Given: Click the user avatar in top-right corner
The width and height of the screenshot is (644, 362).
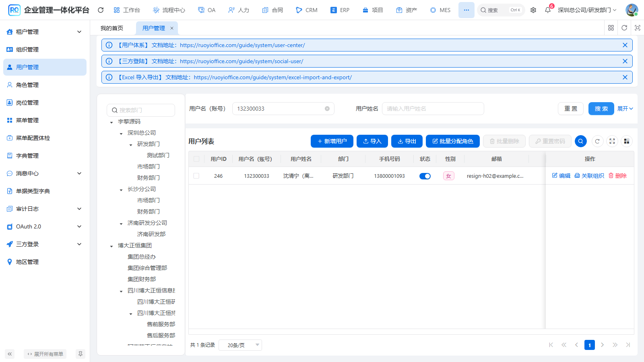Looking at the screenshot, I should point(632,10).
